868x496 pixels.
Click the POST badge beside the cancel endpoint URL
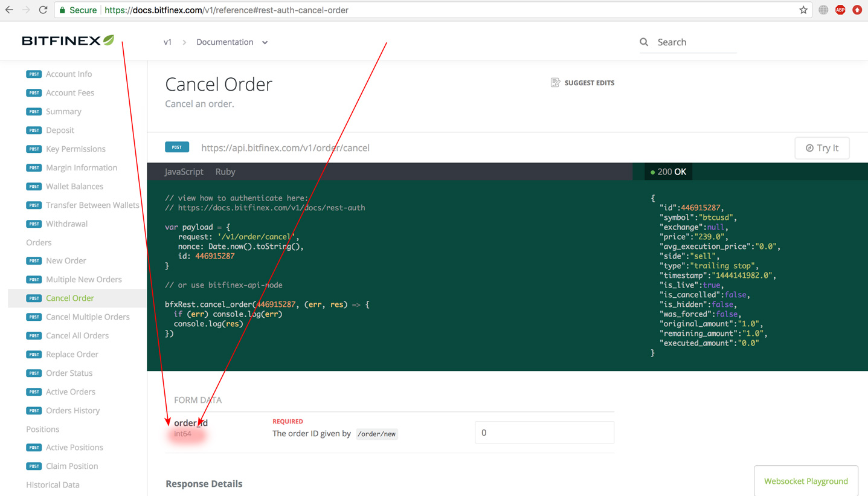[177, 147]
